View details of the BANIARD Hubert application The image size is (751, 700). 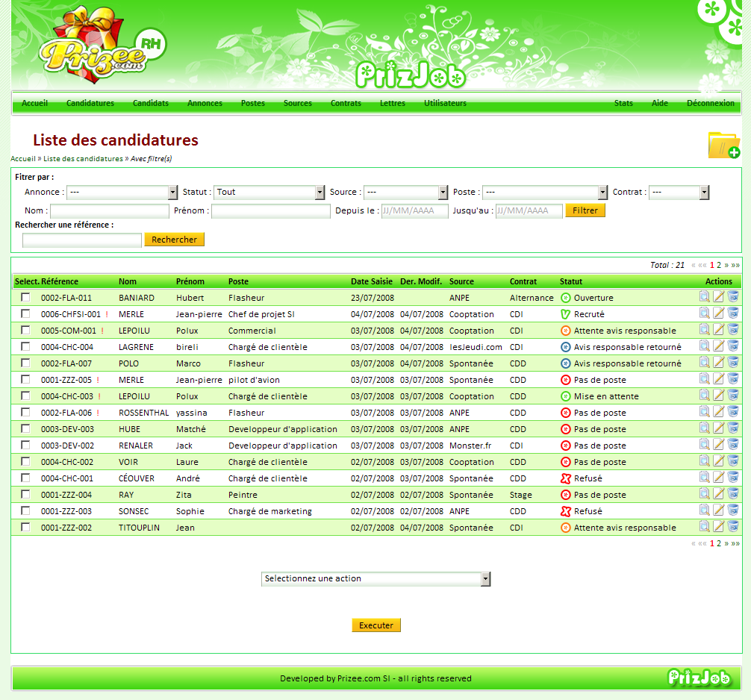[705, 297]
